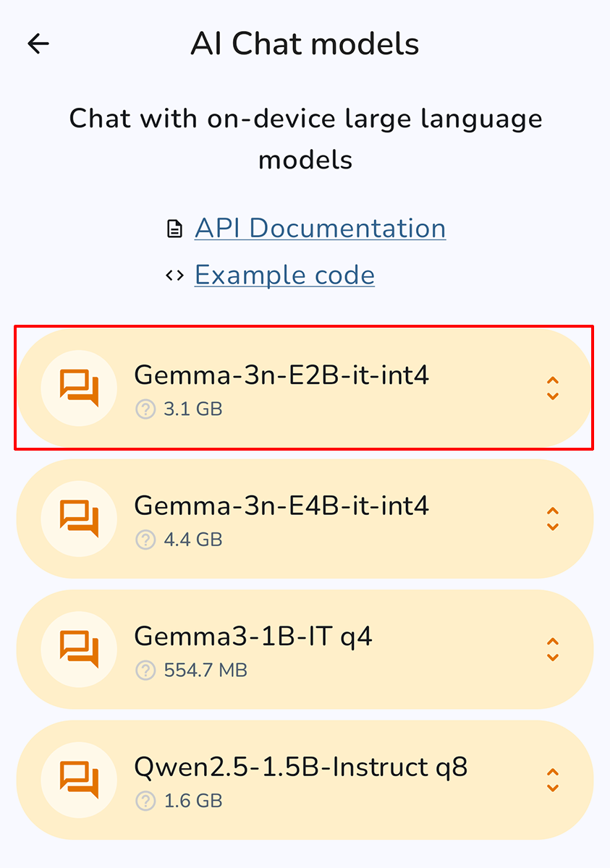Go back with the arrow icon
Image resolution: width=610 pixels, height=868 pixels.
(x=38, y=44)
